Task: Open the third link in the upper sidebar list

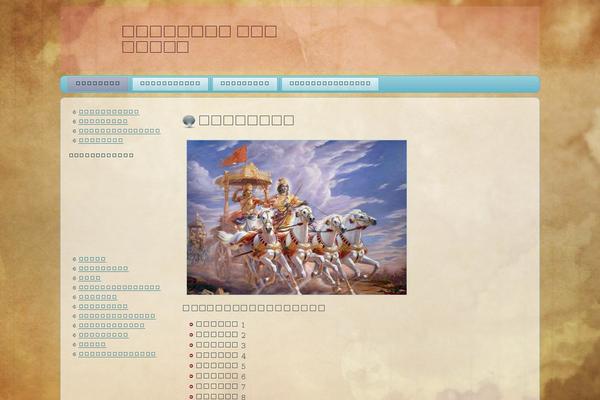Action: pos(119,131)
